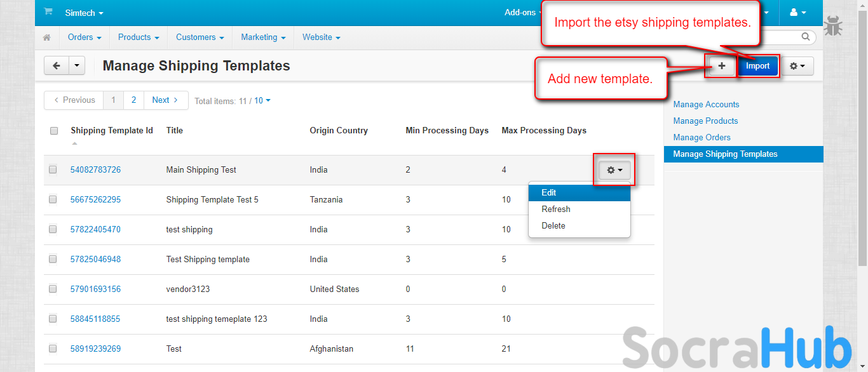The width and height of the screenshot is (868, 372).
Task: Open template ID 56675262295 link
Action: [x=95, y=199]
